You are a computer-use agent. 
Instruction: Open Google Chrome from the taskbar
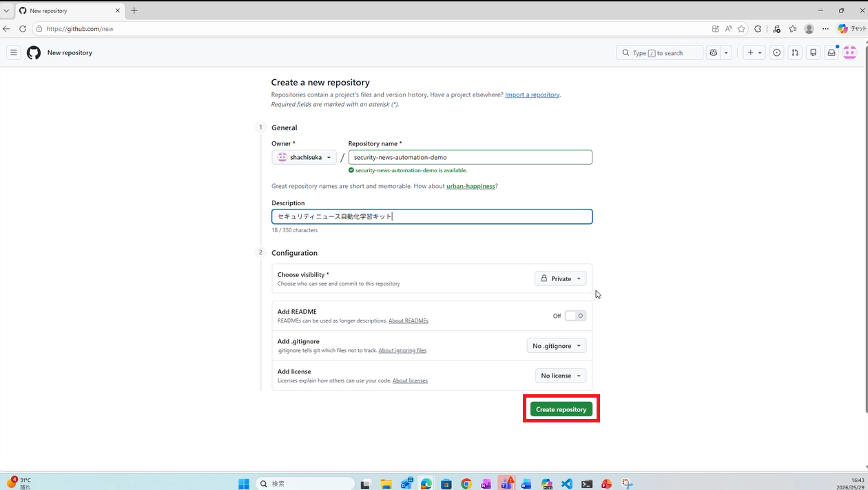coord(466,484)
